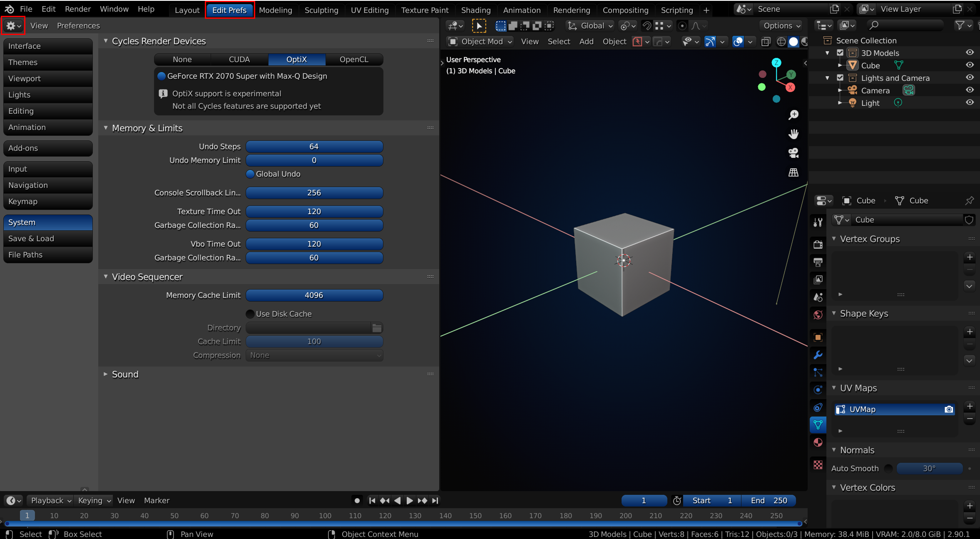Open the Material properties tab icon
980x539 pixels.
818,442
